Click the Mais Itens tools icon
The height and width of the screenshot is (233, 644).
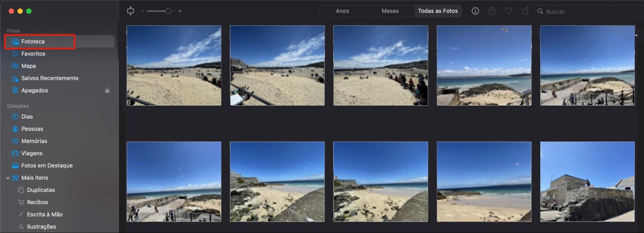tap(15, 178)
